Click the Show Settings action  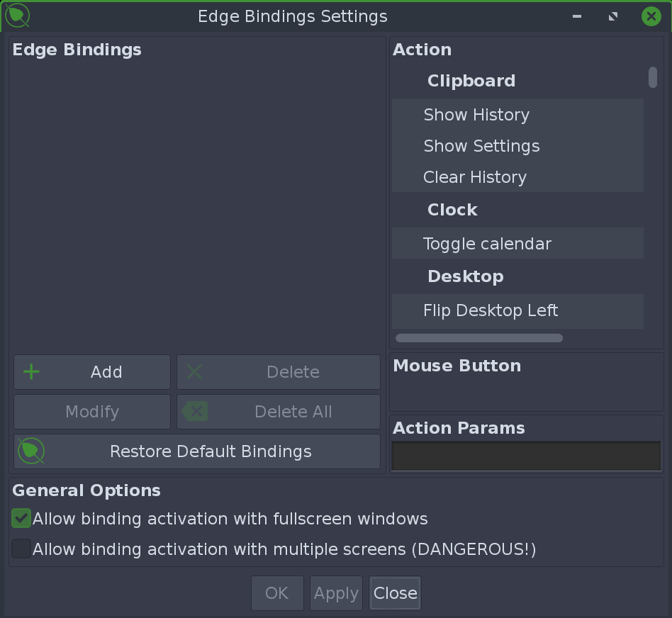click(x=481, y=145)
